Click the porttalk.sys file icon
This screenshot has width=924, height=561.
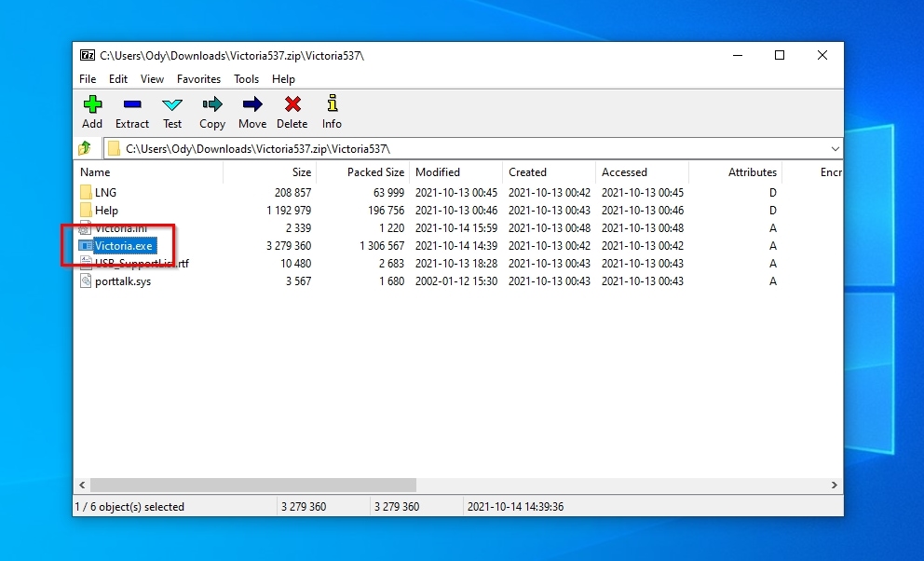[86, 281]
